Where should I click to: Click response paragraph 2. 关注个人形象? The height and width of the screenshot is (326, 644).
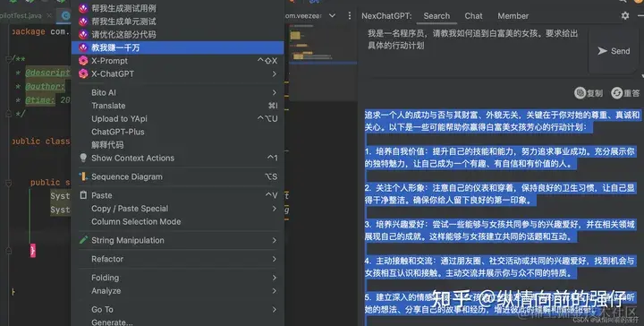[x=500, y=194]
